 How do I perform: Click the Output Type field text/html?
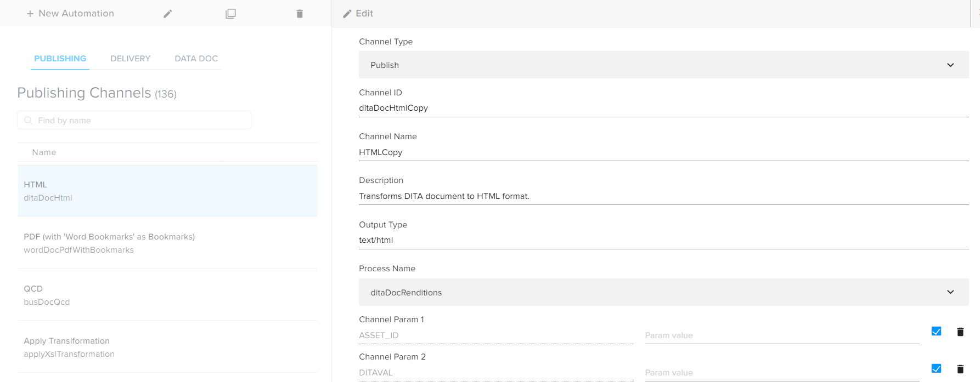point(663,240)
